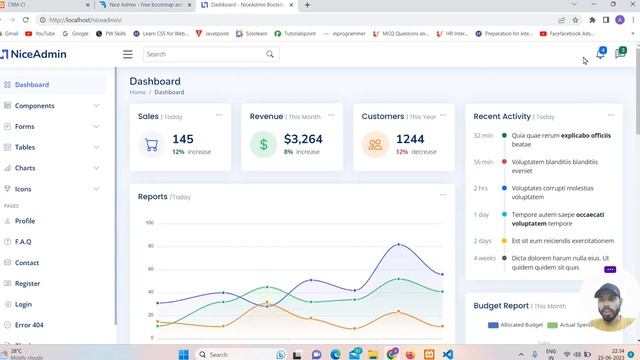Image resolution: width=640 pixels, height=360 pixels.
Task: Open Customers card filter options menu
Action: click(443, 115)
